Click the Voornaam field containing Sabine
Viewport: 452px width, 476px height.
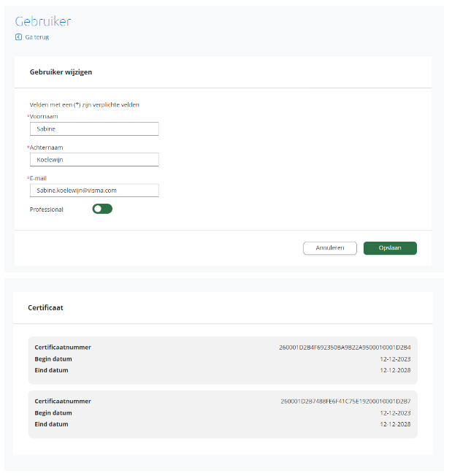(93, 128)
